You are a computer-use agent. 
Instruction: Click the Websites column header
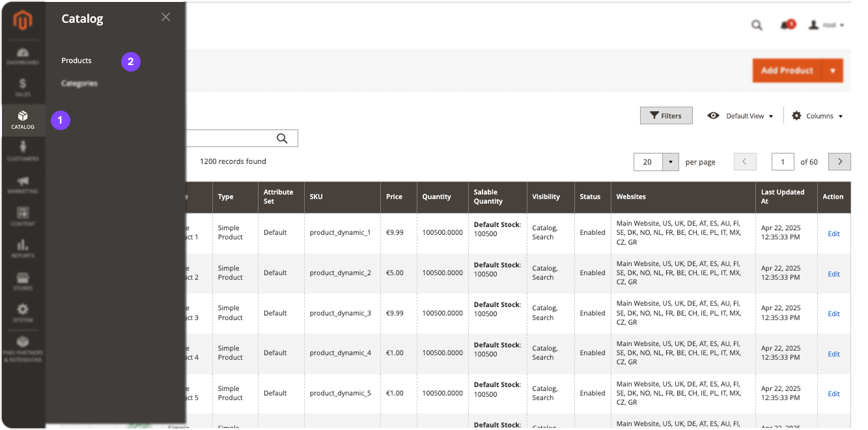(683, 197)
